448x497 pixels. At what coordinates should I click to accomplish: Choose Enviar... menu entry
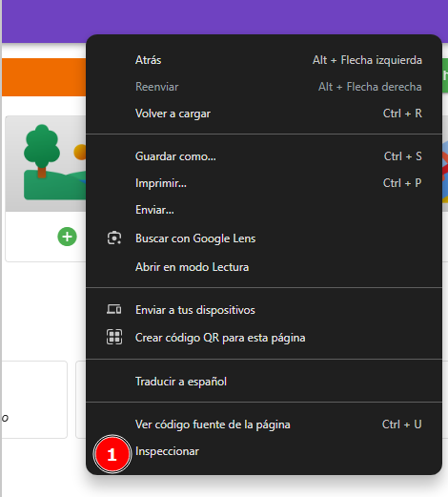(x=264, y=210)
